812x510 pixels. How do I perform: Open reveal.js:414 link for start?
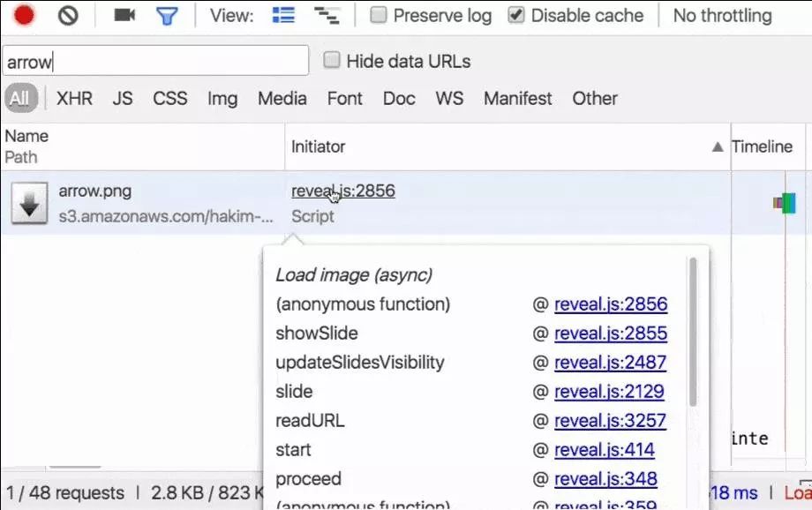[605, 449]
